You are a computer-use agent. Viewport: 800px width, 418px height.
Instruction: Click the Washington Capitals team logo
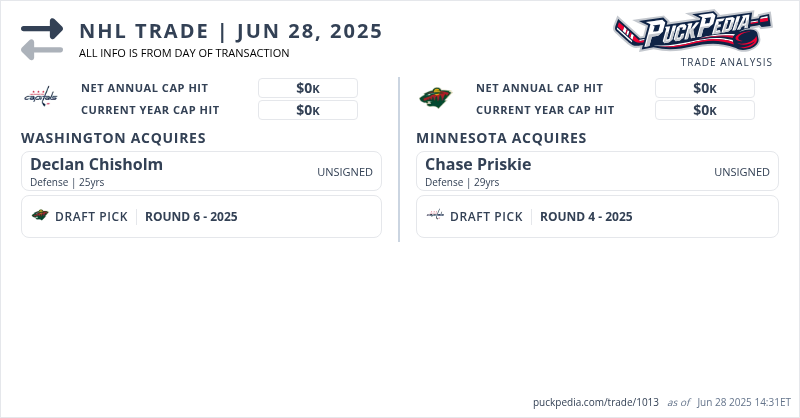point(41,97)
